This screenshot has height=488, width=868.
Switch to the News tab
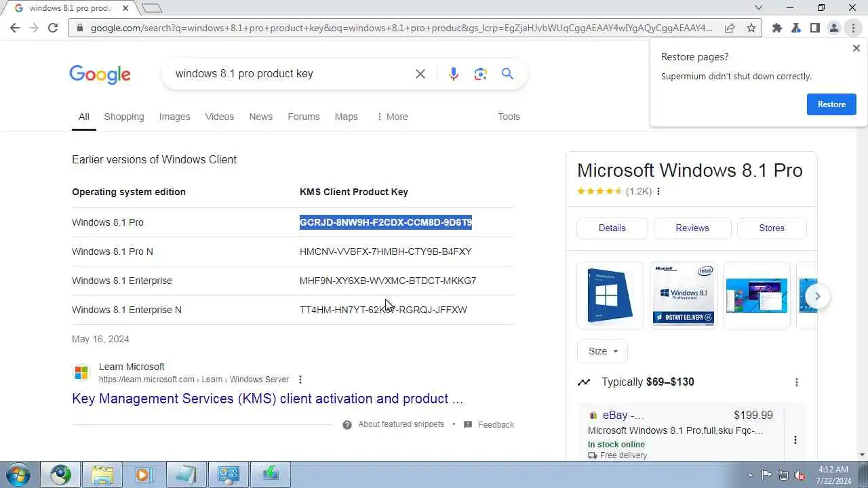coord(260,117)
